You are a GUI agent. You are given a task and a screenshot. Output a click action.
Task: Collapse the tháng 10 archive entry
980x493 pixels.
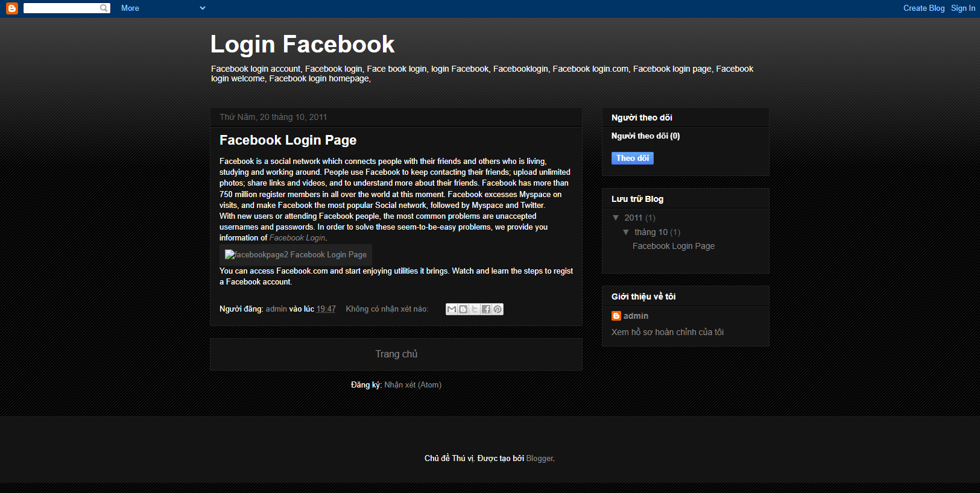tap(626, 232)
